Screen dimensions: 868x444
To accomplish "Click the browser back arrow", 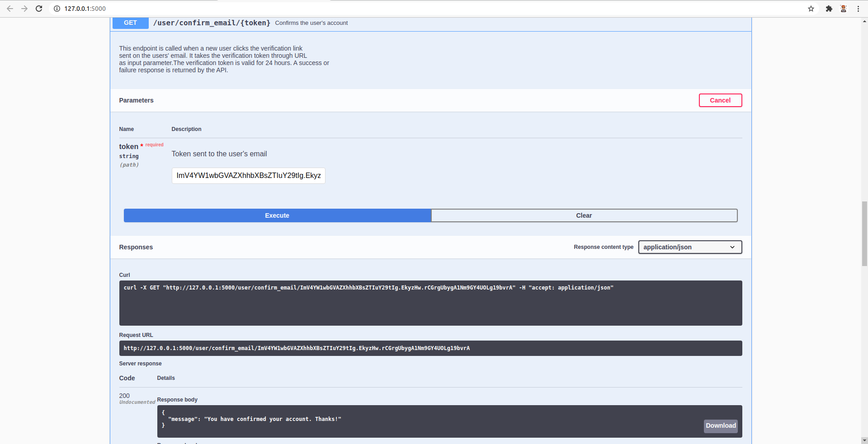I will click(10, 9).
